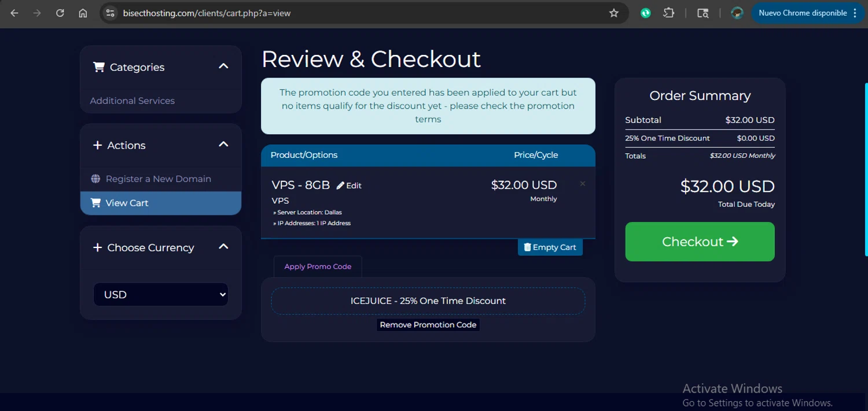
Task: Click the $32.00 USD Monthly totals value
Action: coord(742,155)
